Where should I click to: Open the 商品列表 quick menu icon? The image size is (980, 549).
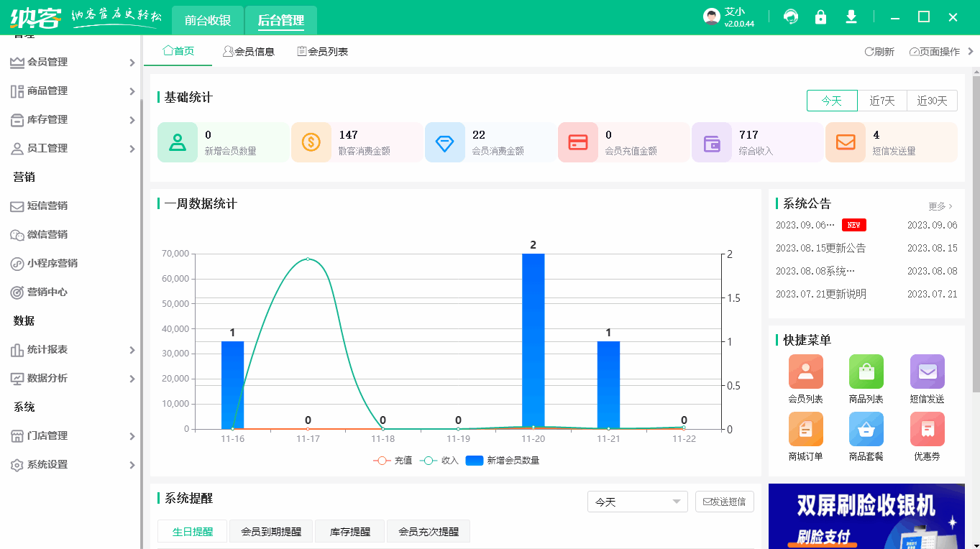click(866, 372)
